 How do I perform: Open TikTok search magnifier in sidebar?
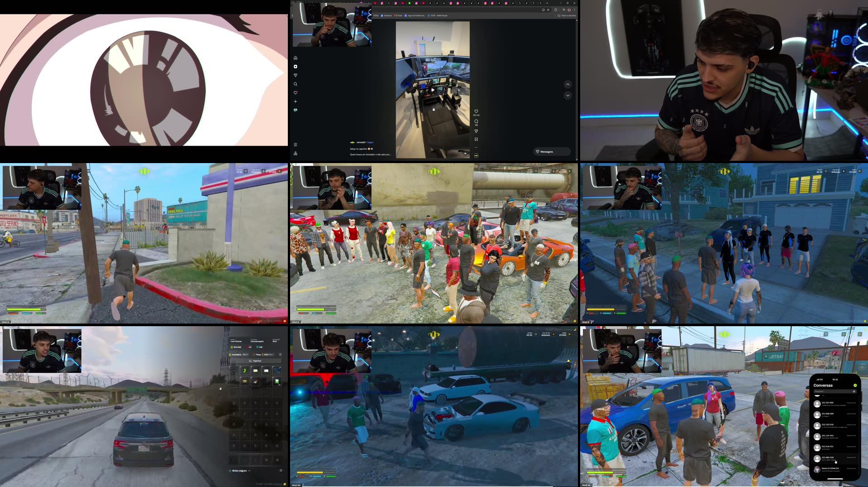tap(296, 84)
